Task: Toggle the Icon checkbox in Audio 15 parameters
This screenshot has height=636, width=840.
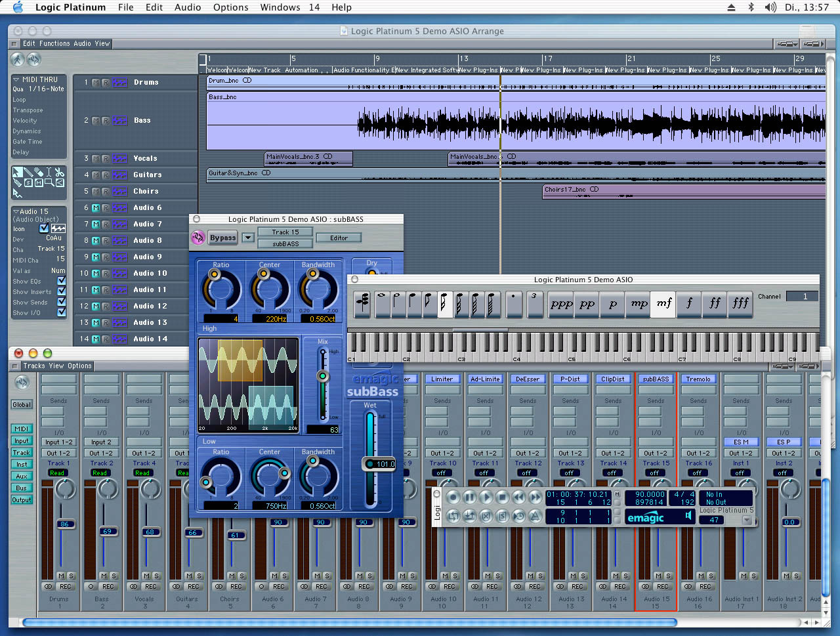Action: [44, 228]
